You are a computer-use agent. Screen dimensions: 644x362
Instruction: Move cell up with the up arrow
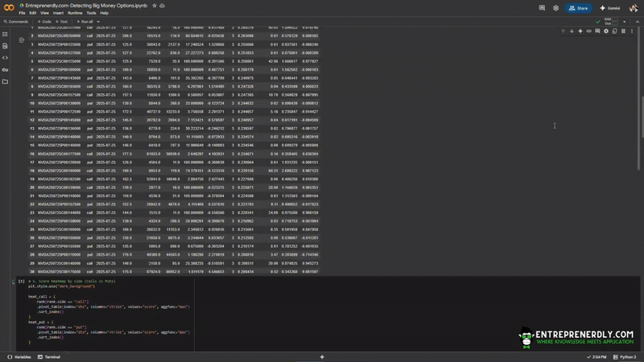coord(563,31)
